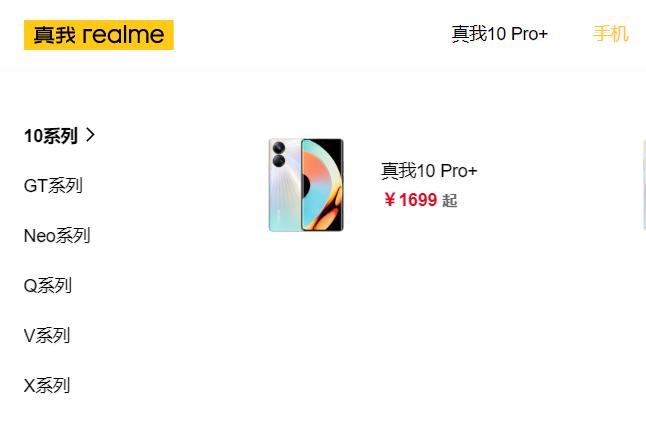The height and width of the screenshot is (424, 646).
Task: Click the 真我 characters in the yellow logo
Action: [x=54, y=35]
